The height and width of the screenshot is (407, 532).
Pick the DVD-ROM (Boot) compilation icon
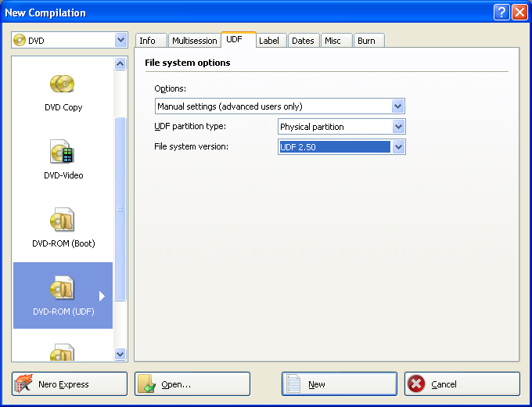coord(63,220)
